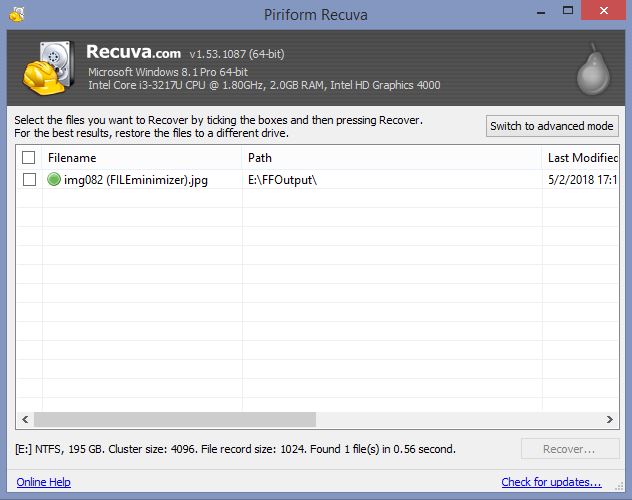Click the 5/2/2018 last modified cell
This screenshot has height=500, width=632.
(x=582, y=180)
